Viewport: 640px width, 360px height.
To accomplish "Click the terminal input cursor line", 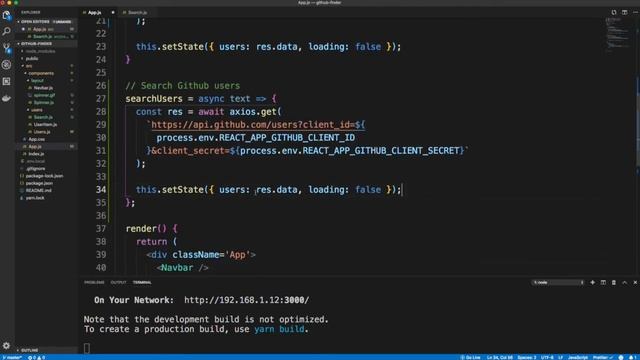I will [87, 348].
